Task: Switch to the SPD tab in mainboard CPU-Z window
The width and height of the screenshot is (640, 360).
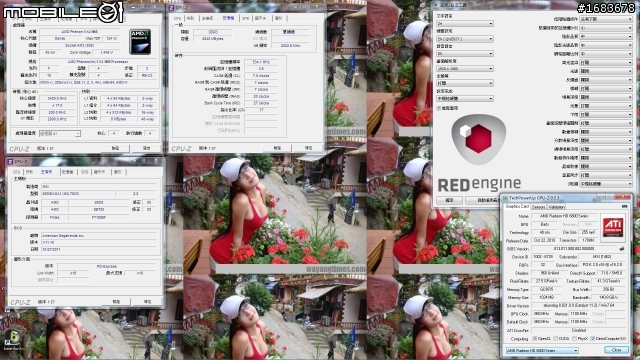Action: click(84, 172)
